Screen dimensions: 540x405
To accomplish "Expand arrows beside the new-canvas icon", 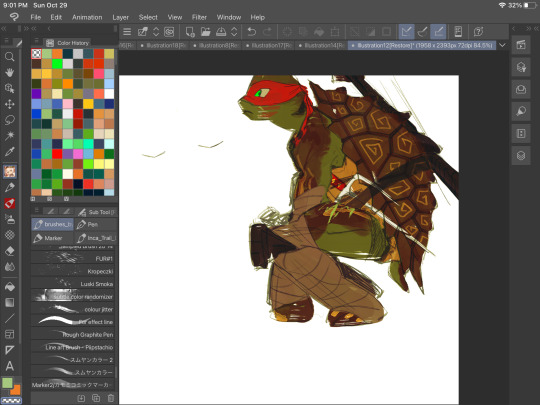I will click(x=156, y=32).
